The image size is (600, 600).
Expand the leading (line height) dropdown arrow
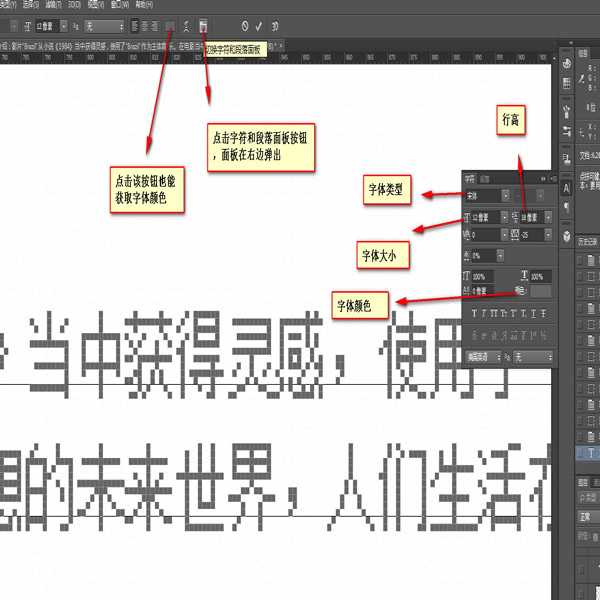pyautogui.click(x=548, y=217)
